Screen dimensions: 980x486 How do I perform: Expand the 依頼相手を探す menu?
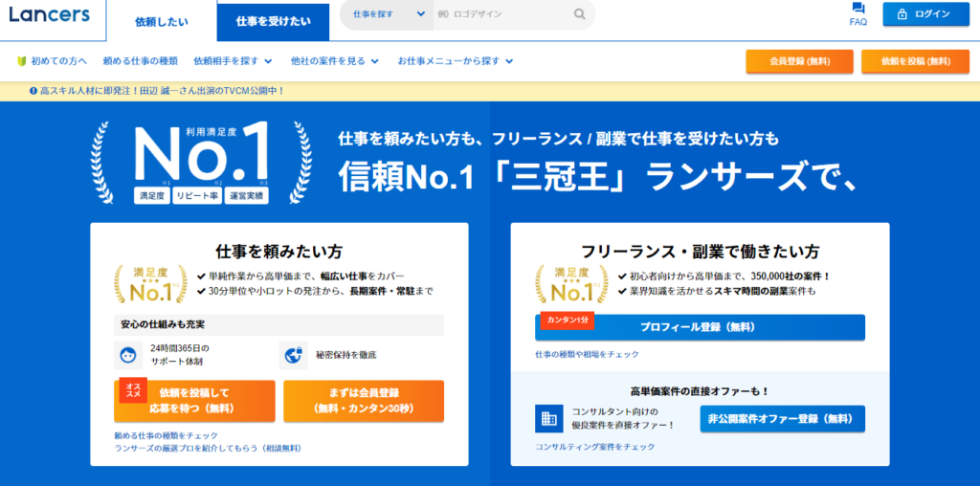233,61
